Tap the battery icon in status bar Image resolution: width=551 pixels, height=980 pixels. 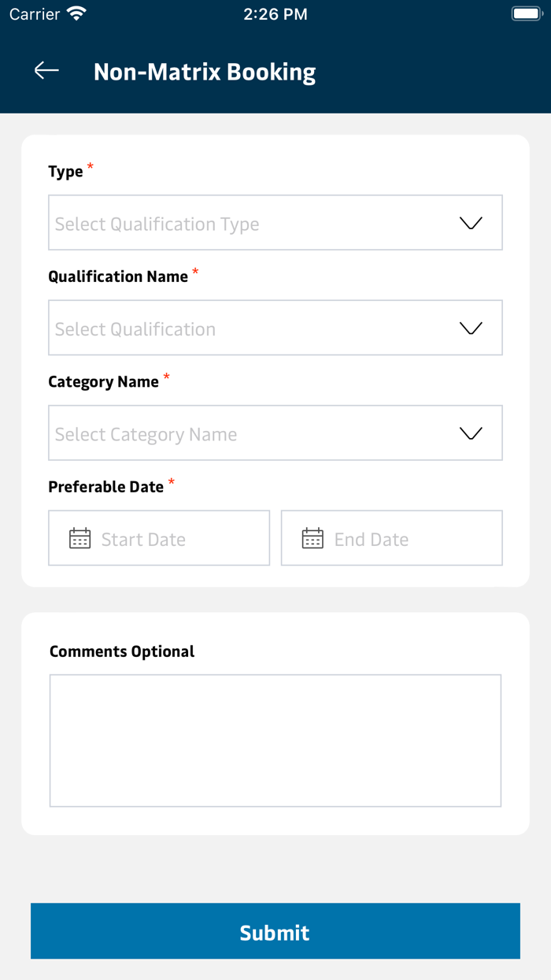(x=527, y=13)
